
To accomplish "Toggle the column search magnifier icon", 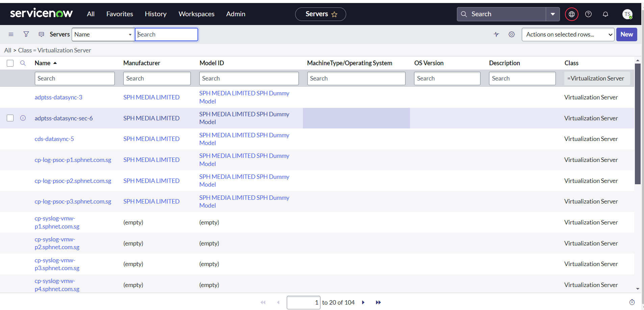I will [23, 63].
